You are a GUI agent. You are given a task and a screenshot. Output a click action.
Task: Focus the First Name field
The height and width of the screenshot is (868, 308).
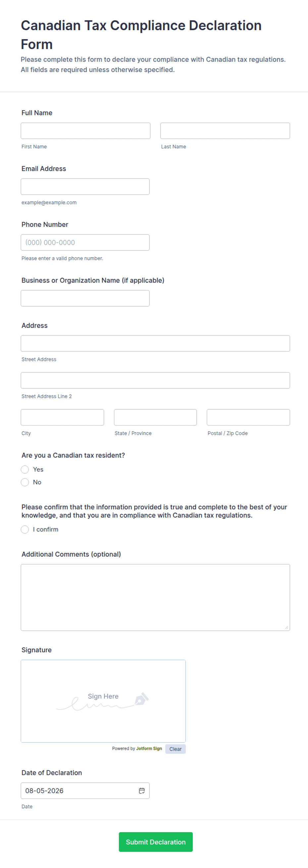pos(85,131)
